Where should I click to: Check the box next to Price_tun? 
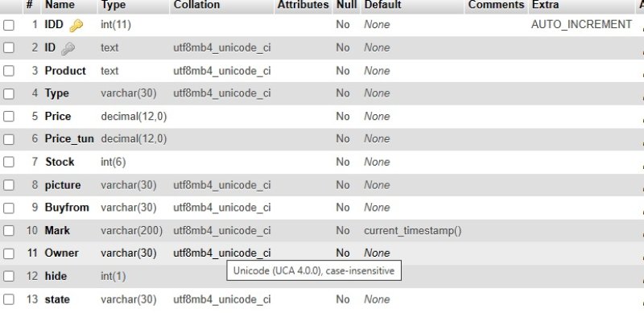coord(9,139)
